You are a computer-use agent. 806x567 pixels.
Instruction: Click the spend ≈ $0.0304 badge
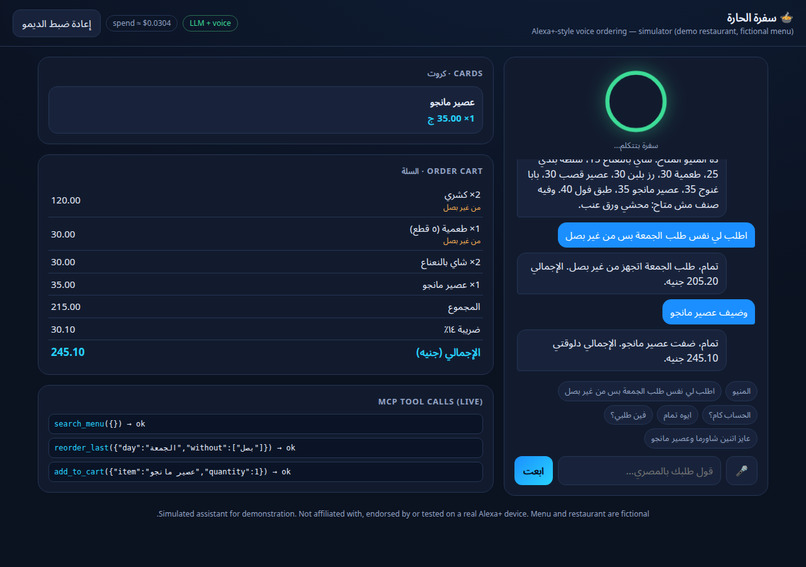click(142, 23)
